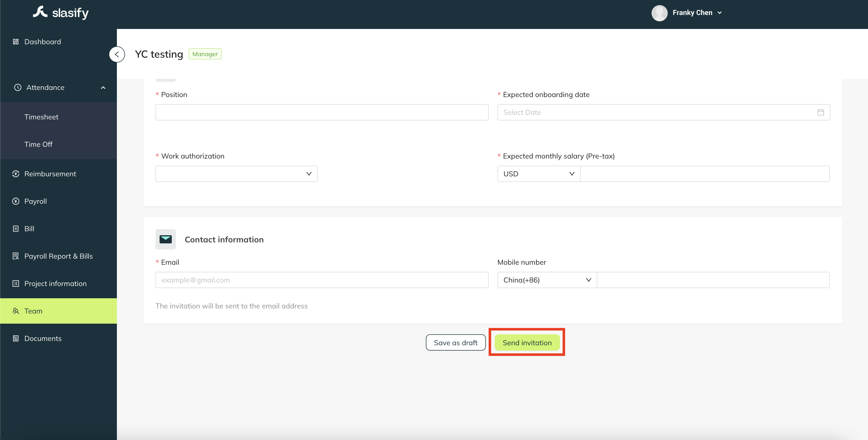
Task: Open the Work authorization dropdown
Action: pyautogui.click(x=236, y=174)
